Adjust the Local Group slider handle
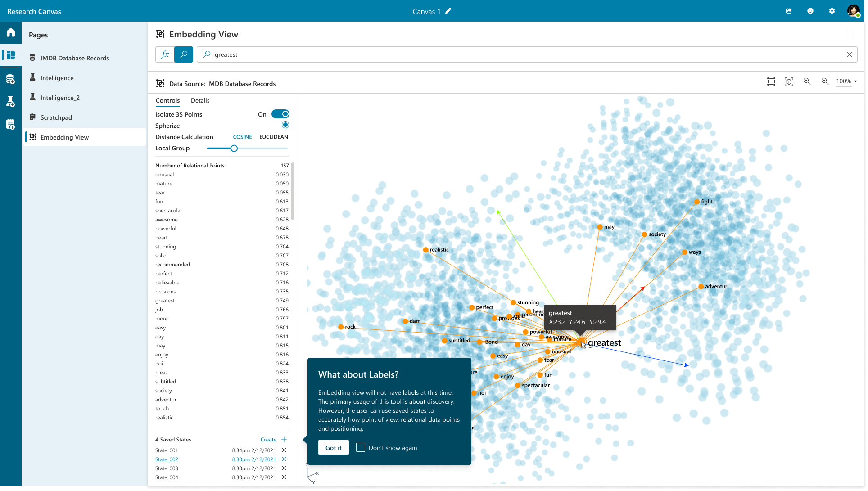 (x=234, y=149)
